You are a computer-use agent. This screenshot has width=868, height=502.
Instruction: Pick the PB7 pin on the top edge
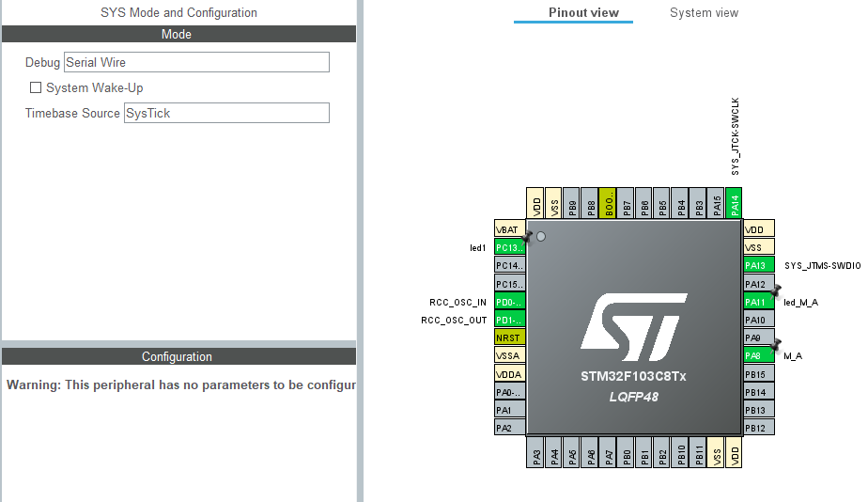[626, 203]
